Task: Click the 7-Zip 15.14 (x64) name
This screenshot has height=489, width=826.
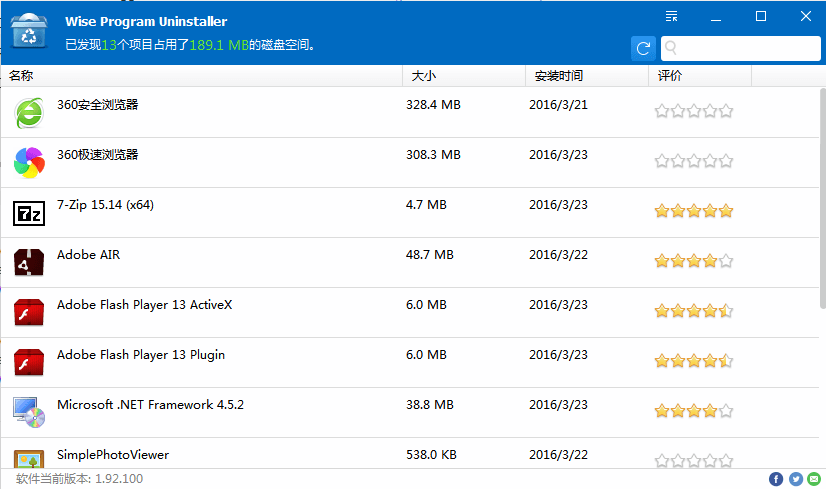Action: [105, 205]
